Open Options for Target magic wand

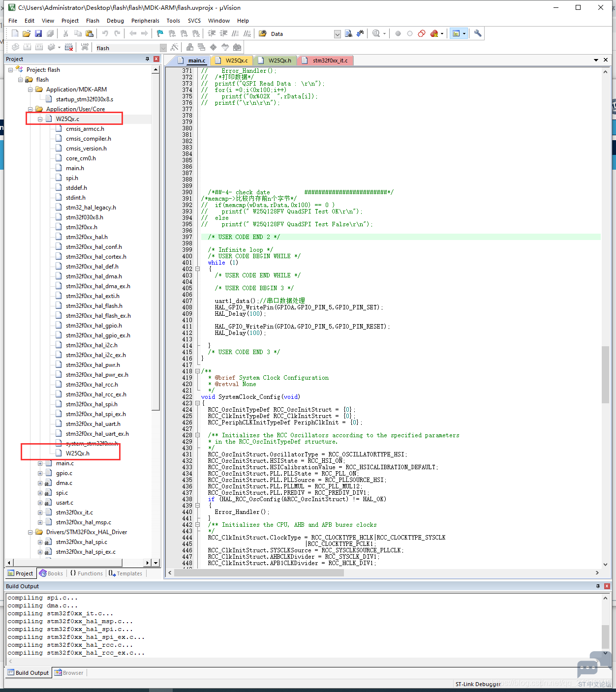click(174, 47)
